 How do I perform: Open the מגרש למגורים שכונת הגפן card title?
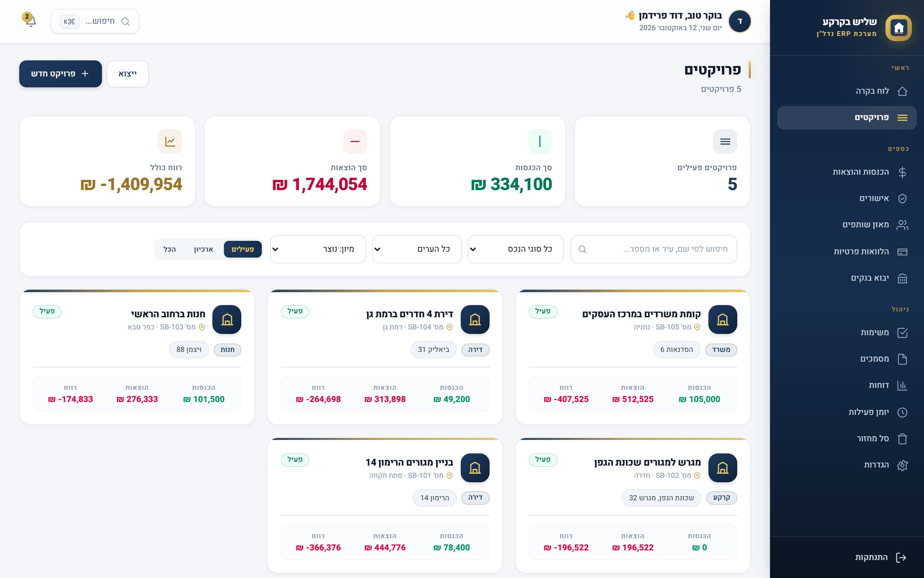[647, 462]
